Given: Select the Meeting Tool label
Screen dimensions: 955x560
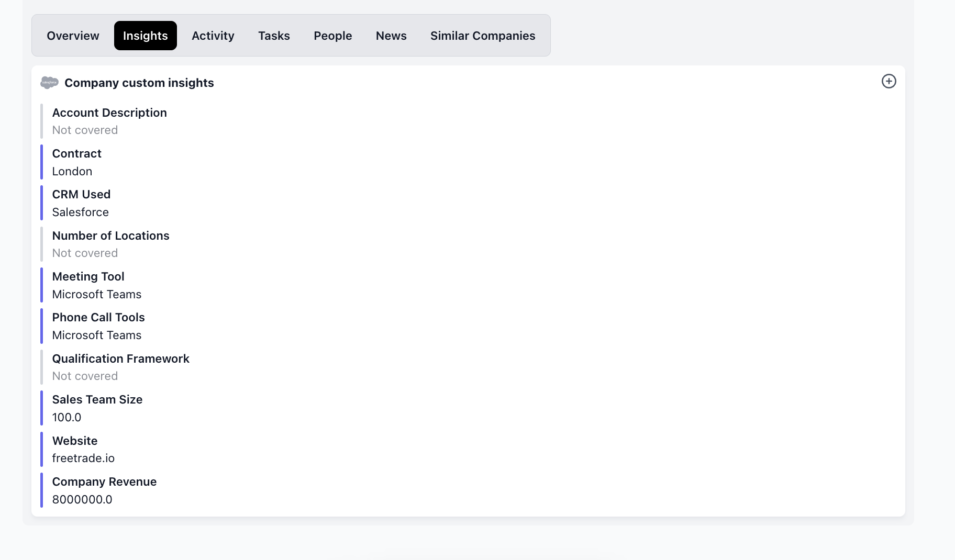Looking at the screenshot, I should (x=88, y=276).
